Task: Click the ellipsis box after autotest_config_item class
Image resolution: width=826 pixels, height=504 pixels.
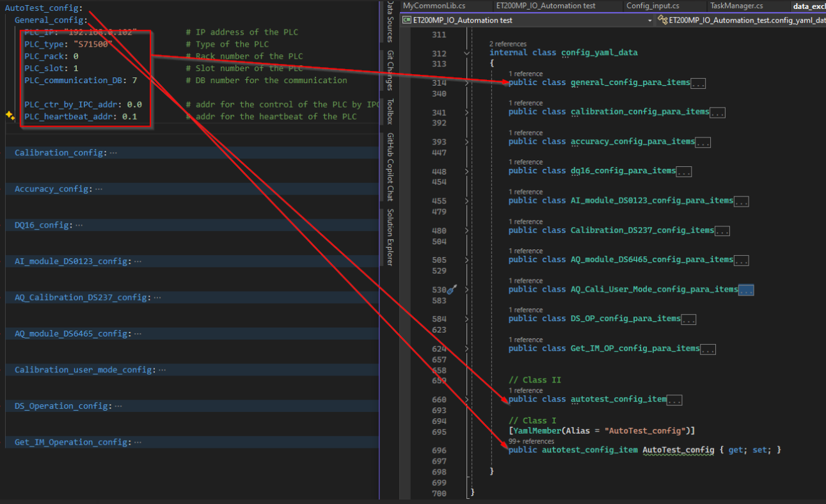Action: [674, 400]
